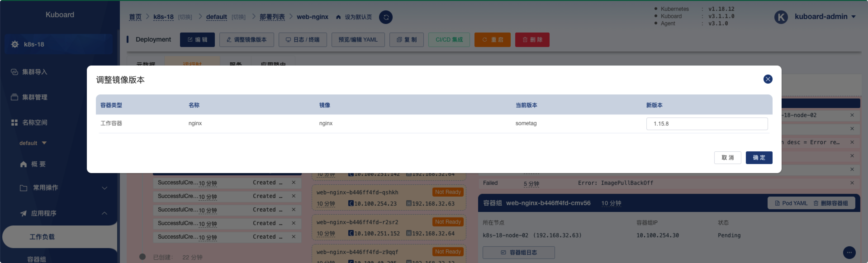The height and width of the screenshot is (263, 868).
Task: Close the 调整镜像版本 dialog
Action: tap(768, 79)
